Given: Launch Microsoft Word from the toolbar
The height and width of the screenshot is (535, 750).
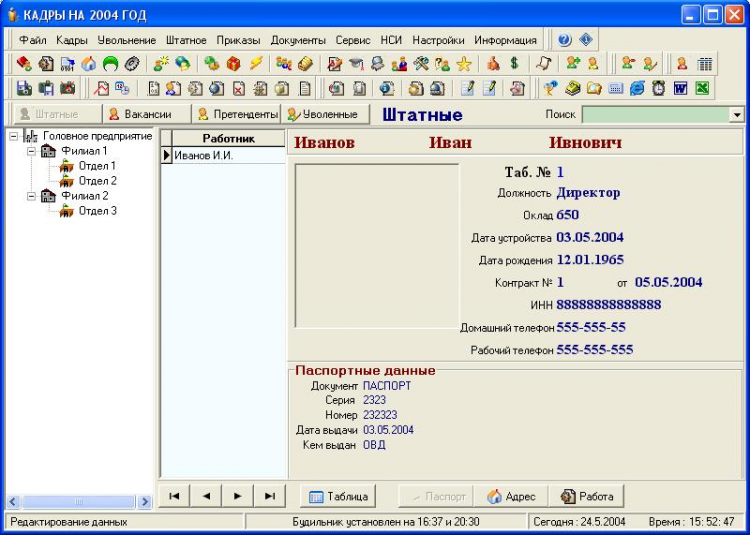Looking at the screenshot, I should pyautogui.click(x=680, y=88).
